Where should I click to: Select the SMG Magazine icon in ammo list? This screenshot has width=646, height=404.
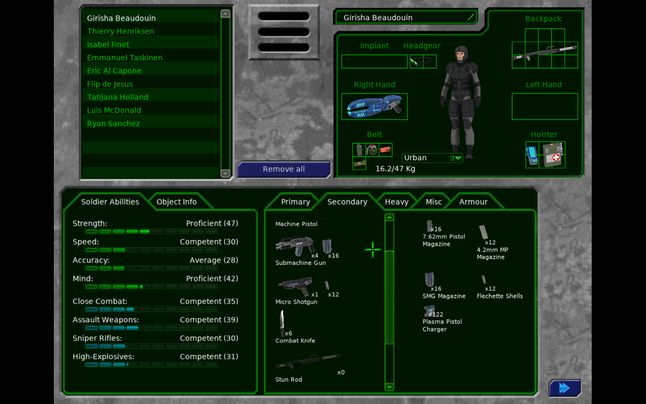tap(429, 280)
